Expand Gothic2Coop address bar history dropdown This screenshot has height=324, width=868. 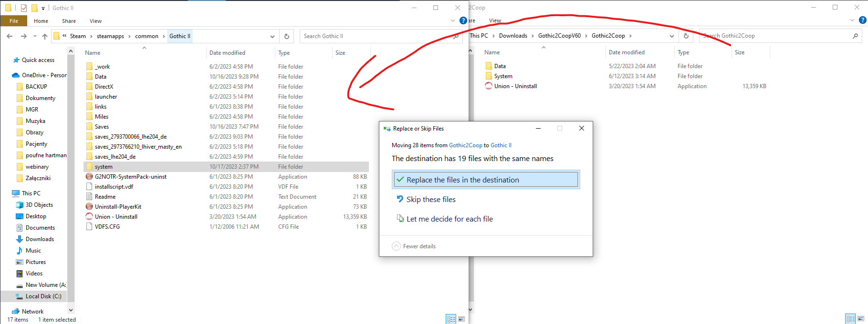click(x=672, y=36)
